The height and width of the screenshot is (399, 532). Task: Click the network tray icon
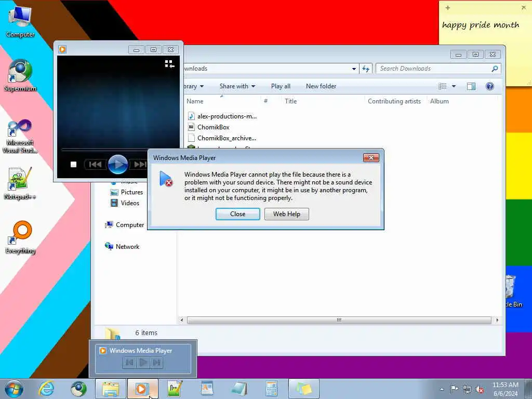(467, 390)
